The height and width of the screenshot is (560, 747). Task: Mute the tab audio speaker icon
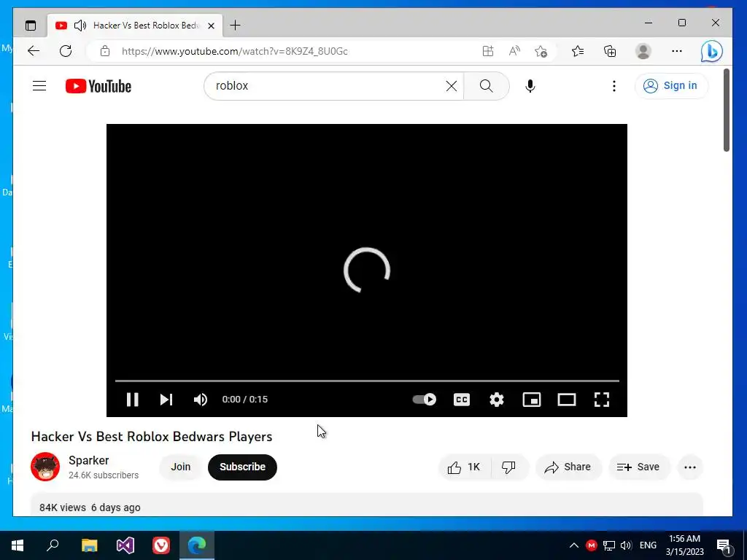(x=80, y=26)
